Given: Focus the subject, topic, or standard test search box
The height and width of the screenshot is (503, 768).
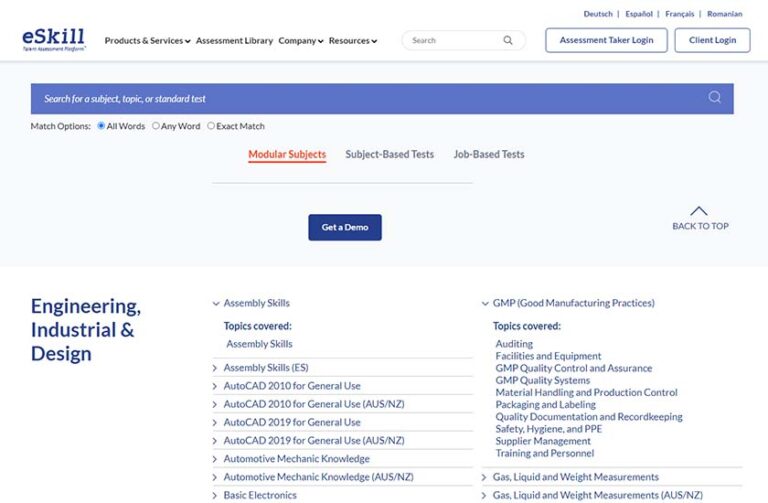Looking at the screenshot, I should [x=382, y=98].
